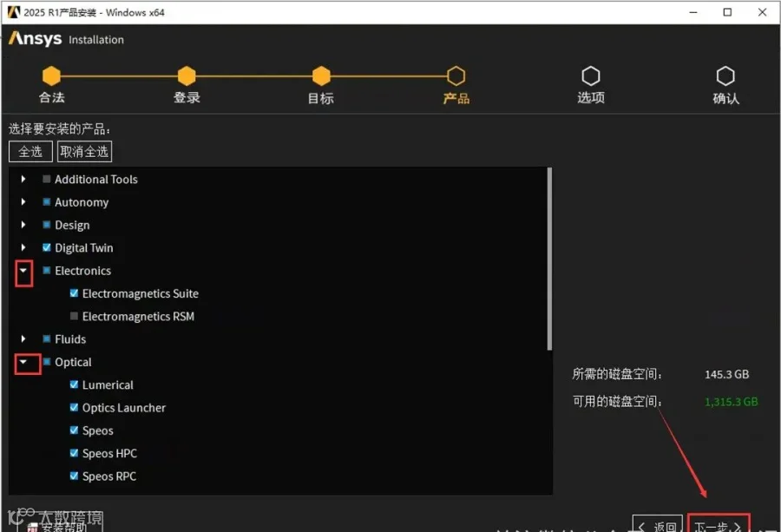Uncheck Electromagnetics Suite checkbox

point(74,293)
